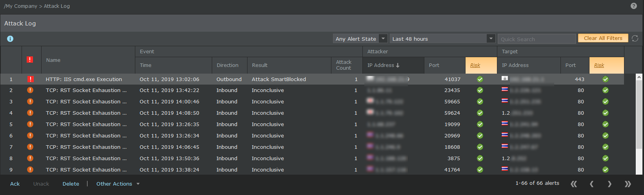
Task: Refresh the attack log list
Action: [635, 38]
